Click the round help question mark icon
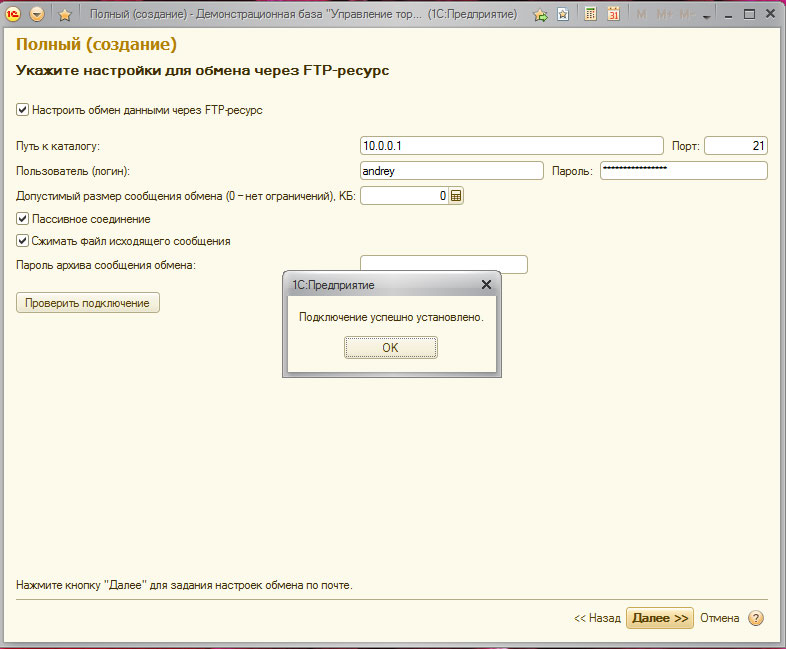The height and width of the screenshot is (649, 786). (x=756, y=618)
